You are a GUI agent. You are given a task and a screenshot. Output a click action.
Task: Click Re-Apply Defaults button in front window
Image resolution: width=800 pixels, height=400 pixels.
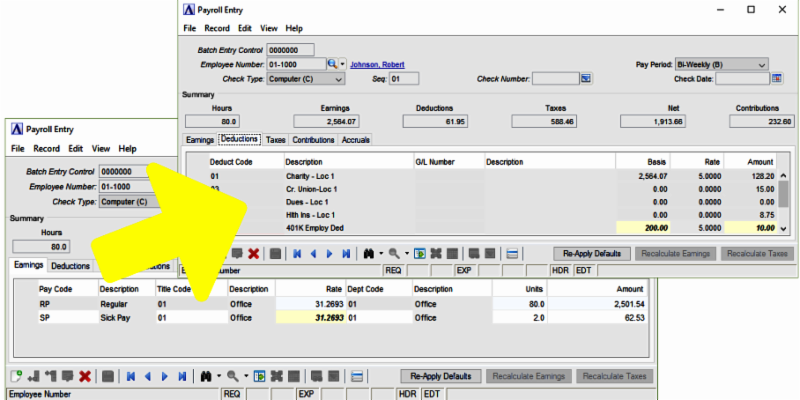pos(597,254)
